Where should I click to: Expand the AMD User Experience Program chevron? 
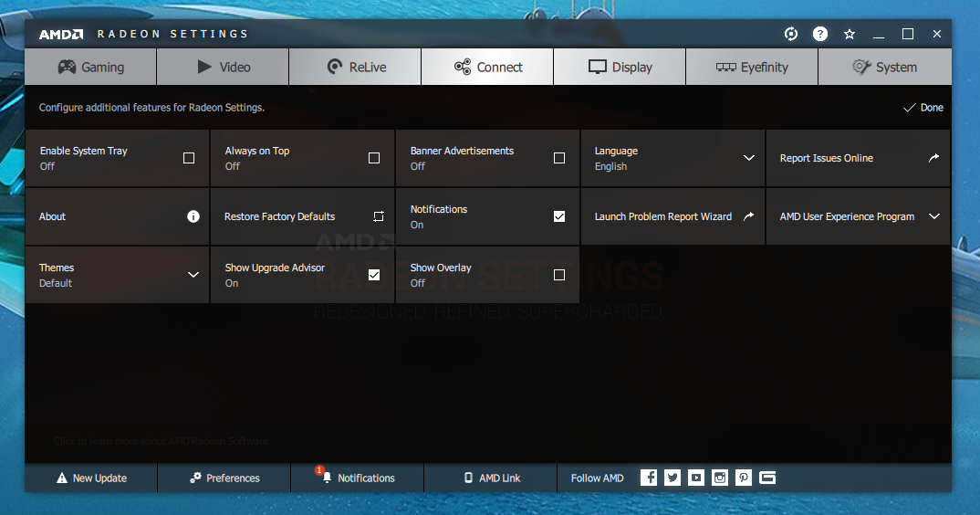(934, 216)
